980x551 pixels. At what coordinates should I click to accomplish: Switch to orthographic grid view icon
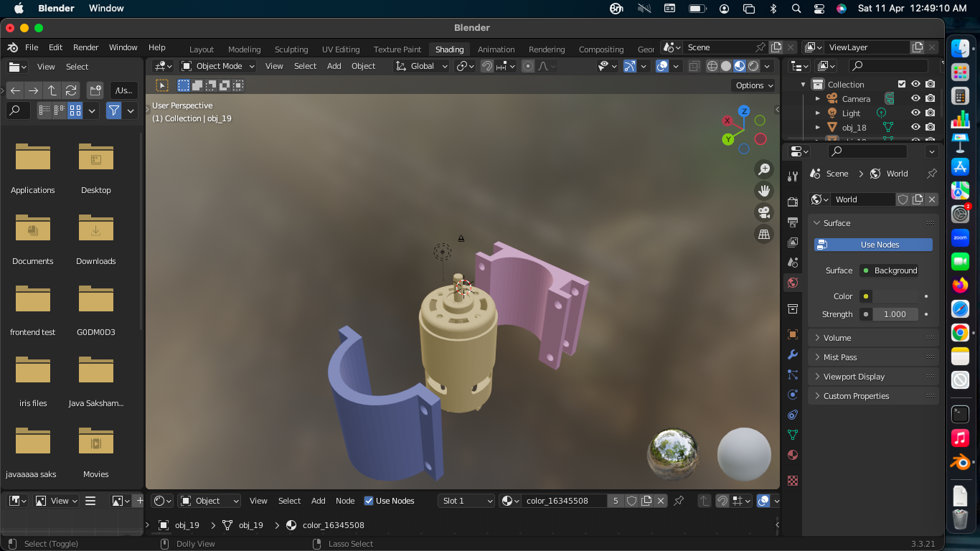764,235
